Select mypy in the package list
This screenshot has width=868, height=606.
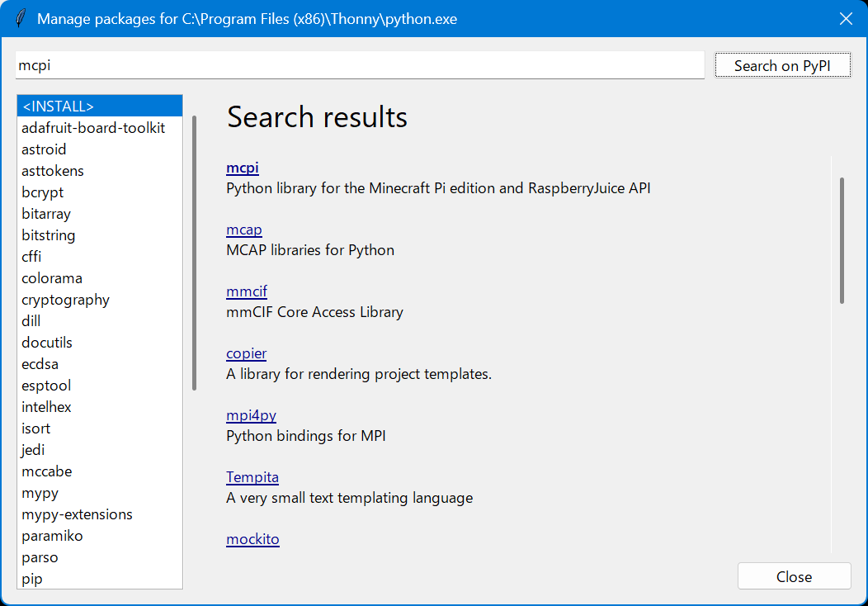[x=100, y=493]
